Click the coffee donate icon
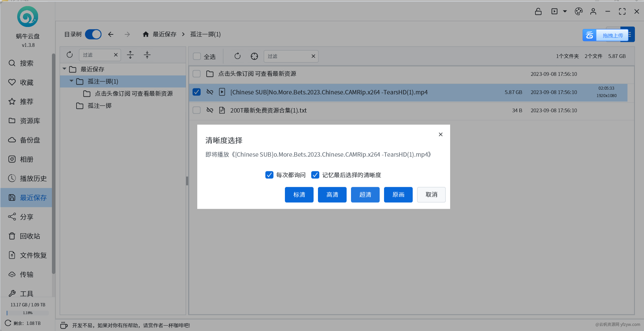The height and width of the screenshot is (331, 644). (x=64, y=325)
